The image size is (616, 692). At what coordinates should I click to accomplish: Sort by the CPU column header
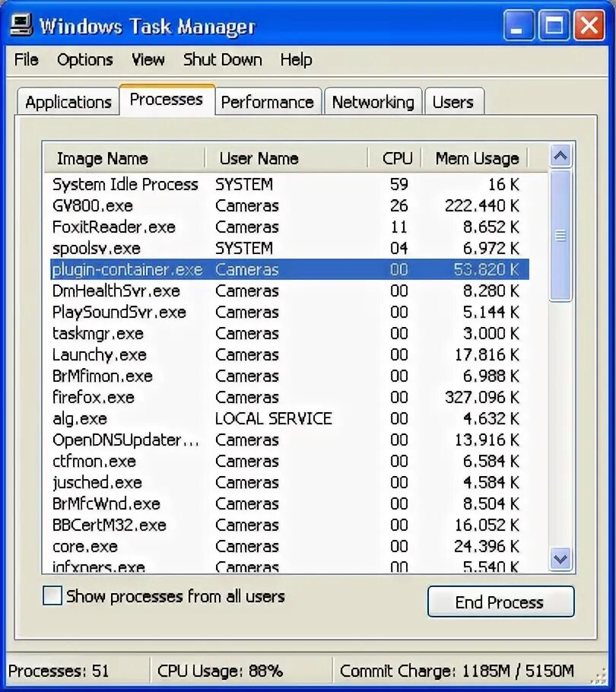point(395,158)
